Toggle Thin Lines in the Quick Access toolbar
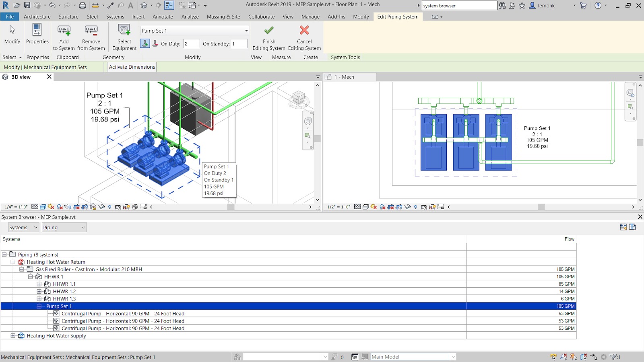The height and width of the screenshot is (362, 644). pos(169,4)
